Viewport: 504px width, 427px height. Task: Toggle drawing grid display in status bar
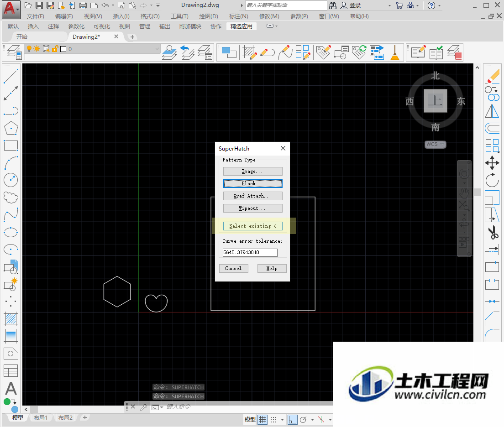pos(262,420)
